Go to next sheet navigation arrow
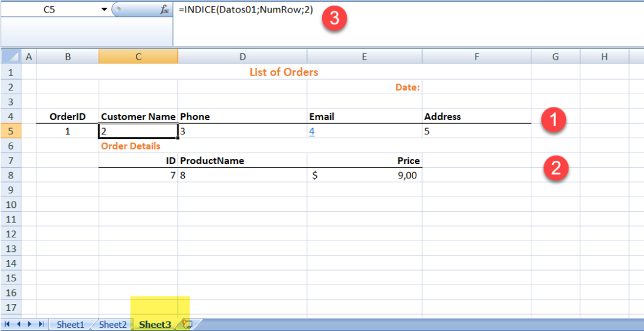Viewport: 644px width, 331px height. point(30,325)
